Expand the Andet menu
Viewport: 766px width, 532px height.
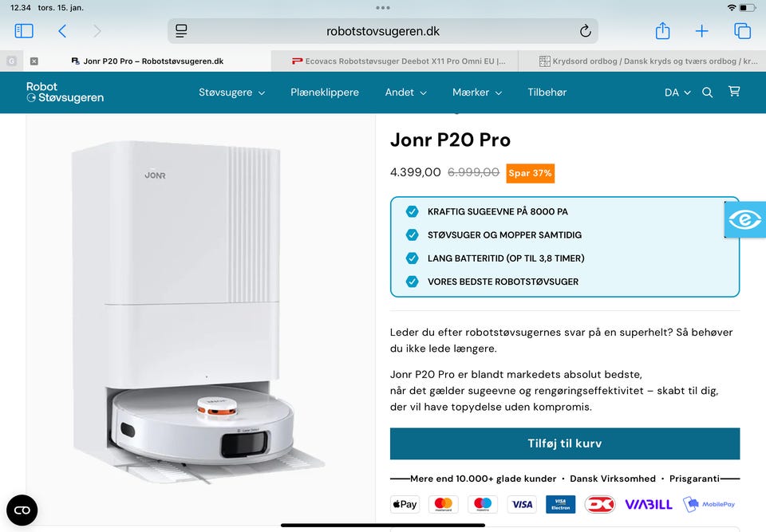click(x=405, y=93)
